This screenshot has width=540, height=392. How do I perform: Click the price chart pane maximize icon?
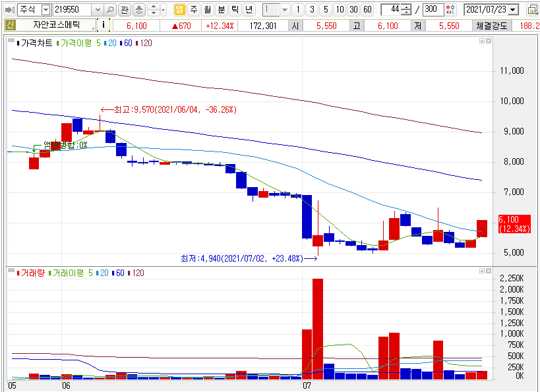pyautogui.click(x=482, y=41)
